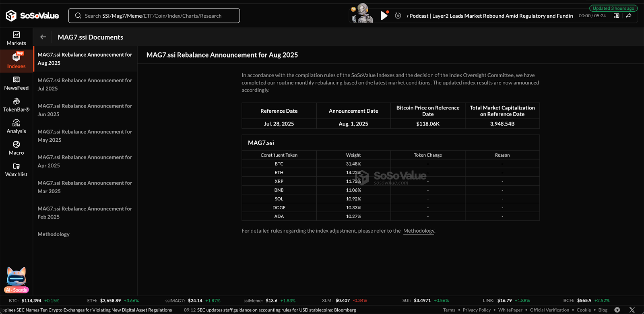644x314 pixels.
Task: Click the MAG7.ssi table heading
Action: [261, 143]
